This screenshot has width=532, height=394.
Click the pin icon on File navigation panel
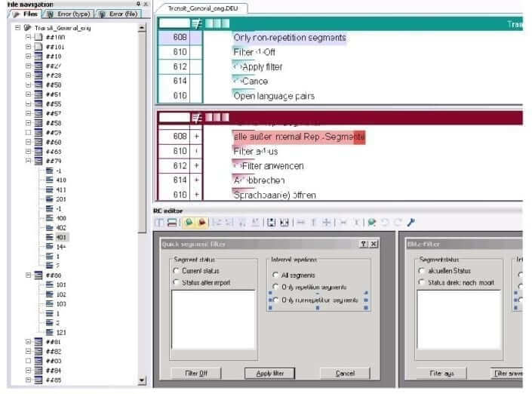(137, 4)
